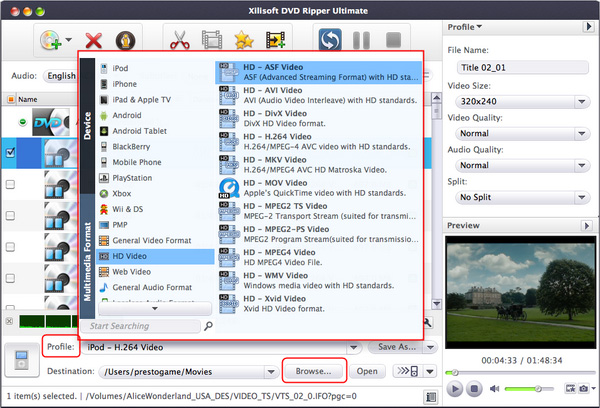This screenshot has width=600, height=408.
Task: Click the transfer to device button
Action: click(x=408, y=371)
